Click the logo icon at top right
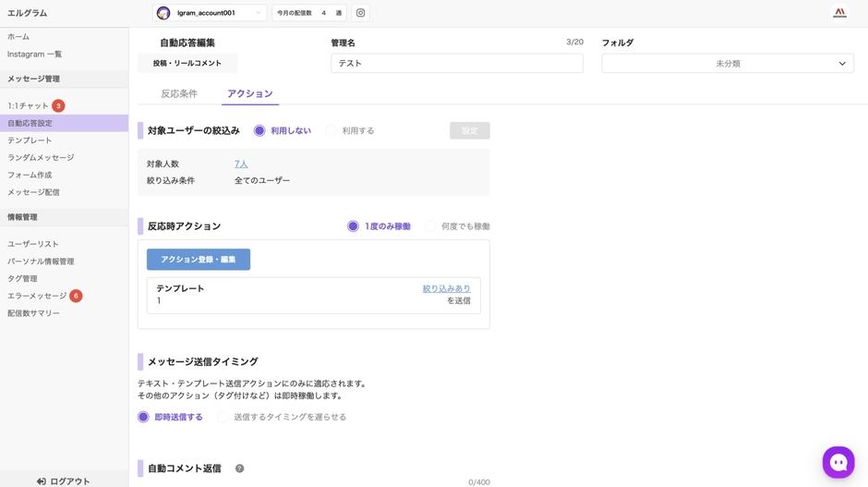868x487 pixels. click(x=839, y=13)
